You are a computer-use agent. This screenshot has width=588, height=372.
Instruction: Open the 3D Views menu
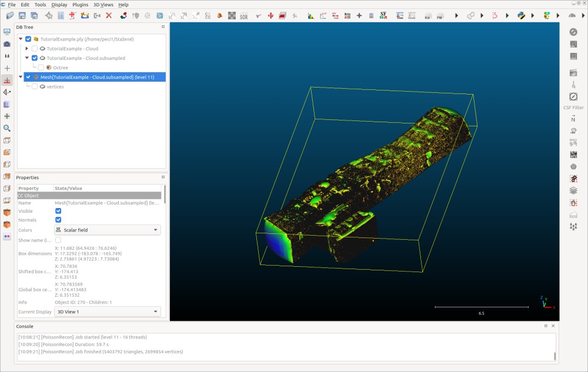pos(103,5)
